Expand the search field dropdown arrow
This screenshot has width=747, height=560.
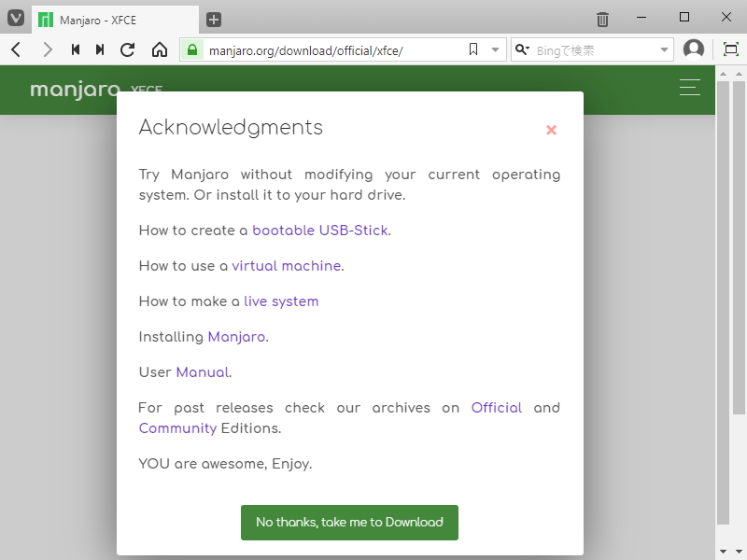pos(664,49)
